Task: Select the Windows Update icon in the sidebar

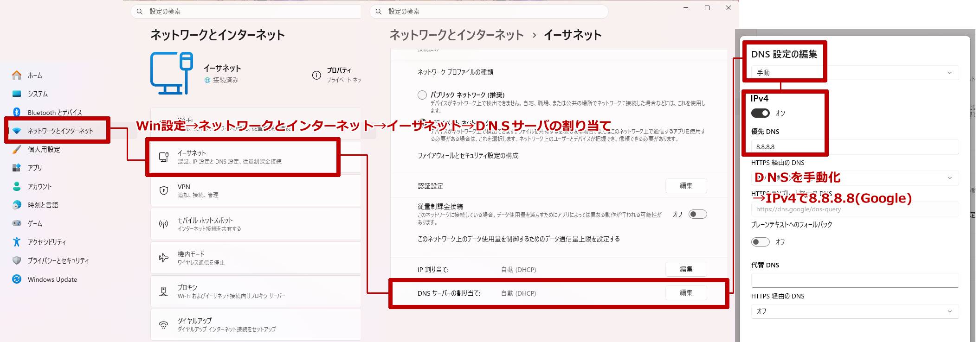Action: point(17,279)
